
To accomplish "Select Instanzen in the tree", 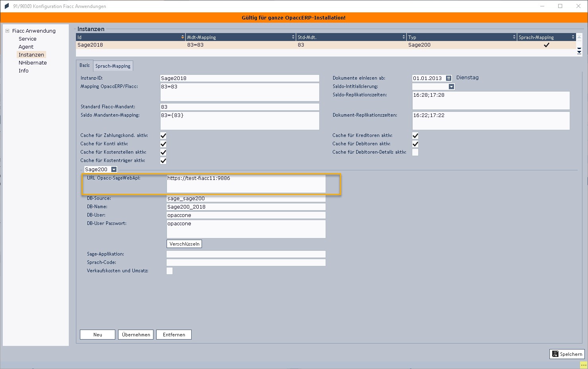I will click(31, 55).
